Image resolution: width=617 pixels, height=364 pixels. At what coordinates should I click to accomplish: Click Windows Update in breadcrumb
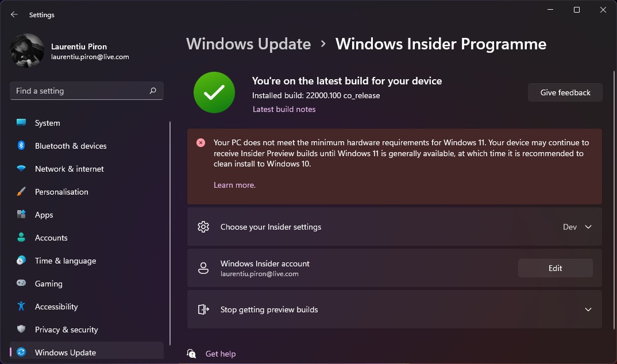tap(249, 44)
